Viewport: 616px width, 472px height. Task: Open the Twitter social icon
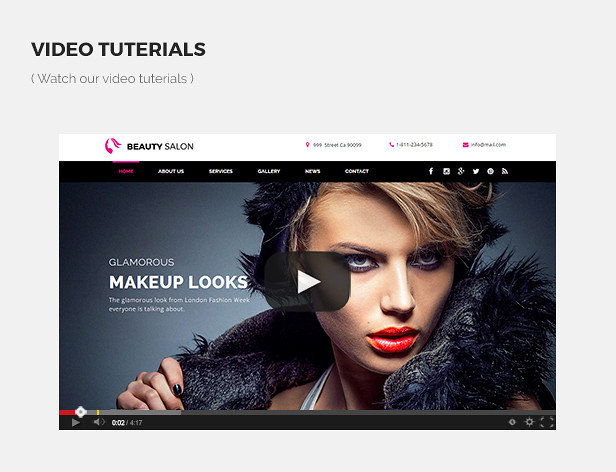click(476, 171)
